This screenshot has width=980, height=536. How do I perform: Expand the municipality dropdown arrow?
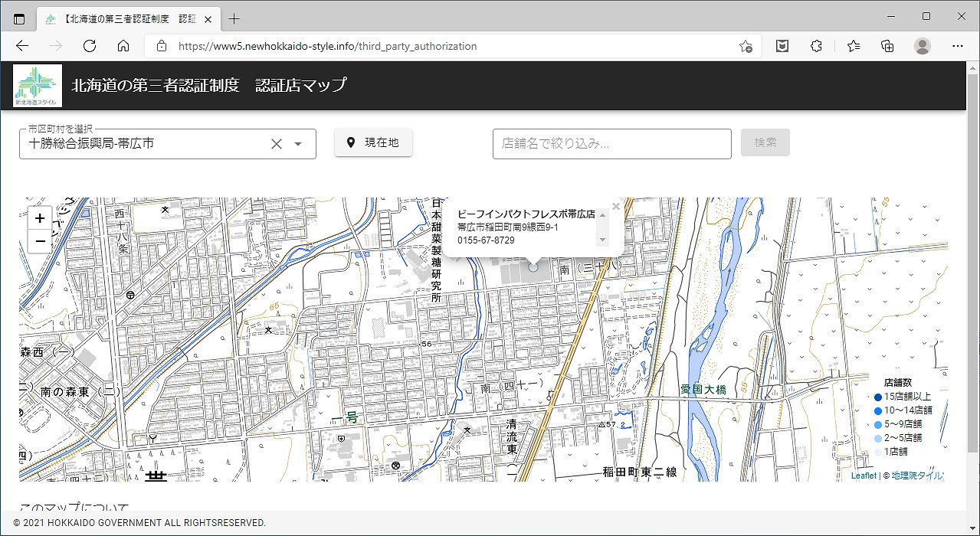299,144
